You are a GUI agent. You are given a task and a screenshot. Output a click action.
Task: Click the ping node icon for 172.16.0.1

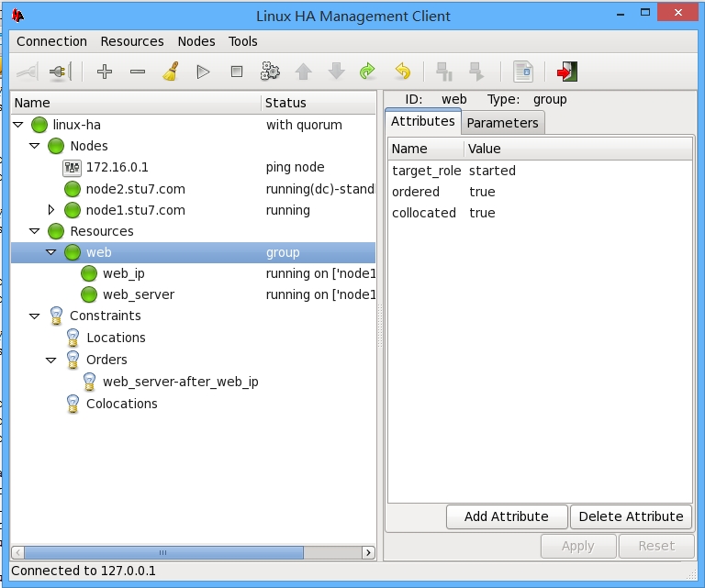point(72,168)
